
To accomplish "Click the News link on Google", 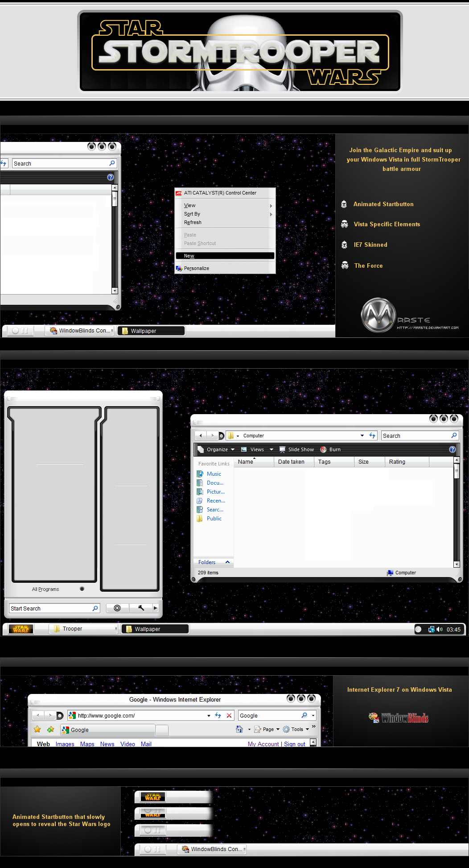I will [x=107, y=744].
